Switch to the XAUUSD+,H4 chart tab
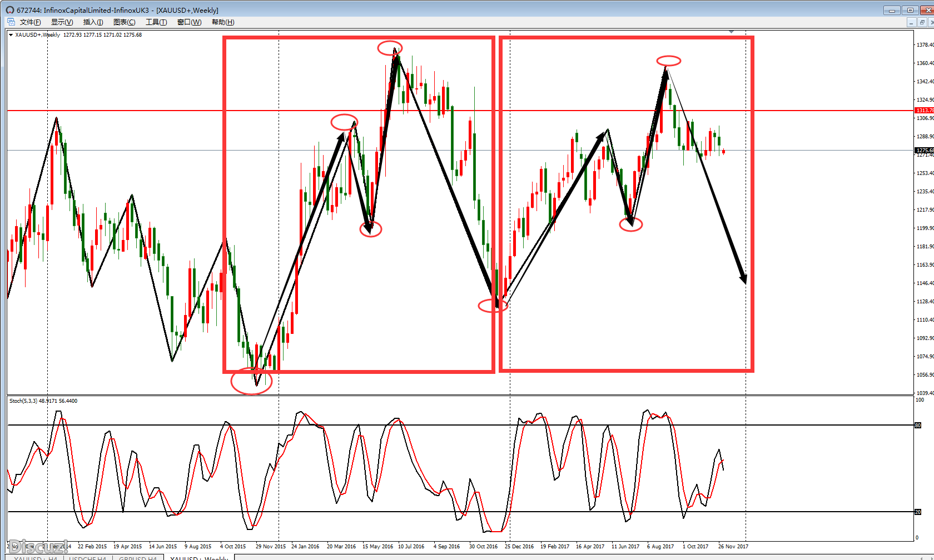 click(x=36, y=558)
